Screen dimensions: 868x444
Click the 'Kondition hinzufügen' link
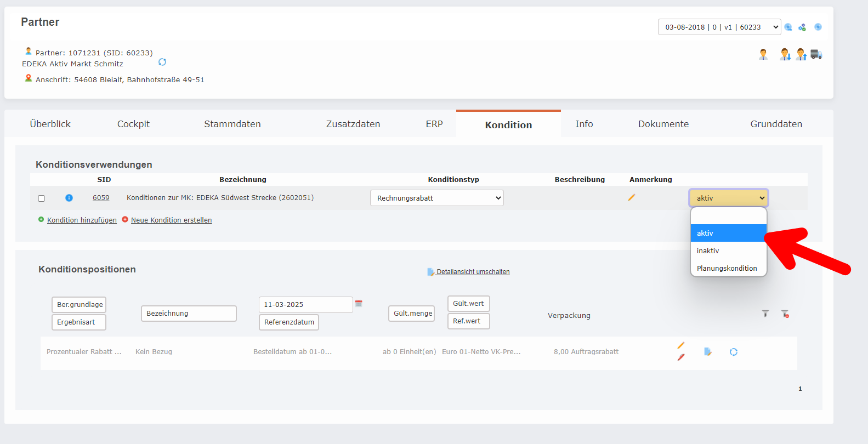point(82,220)
